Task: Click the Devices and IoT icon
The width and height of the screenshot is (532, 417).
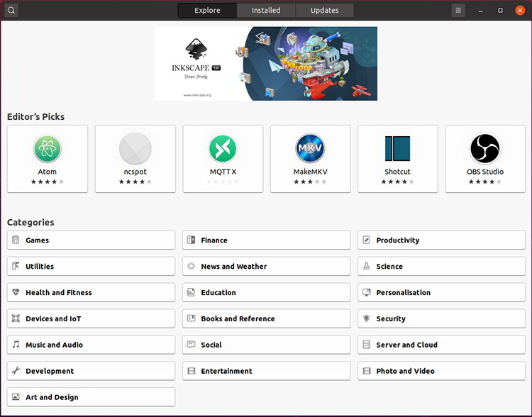Action: point(16,318)
